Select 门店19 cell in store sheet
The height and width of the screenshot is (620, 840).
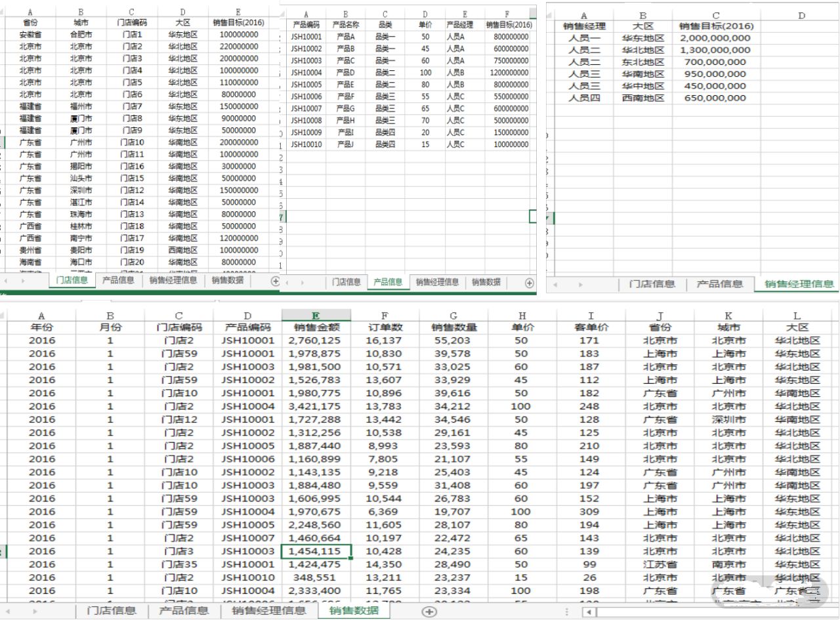pyautogui.click(x=132, y=250)
